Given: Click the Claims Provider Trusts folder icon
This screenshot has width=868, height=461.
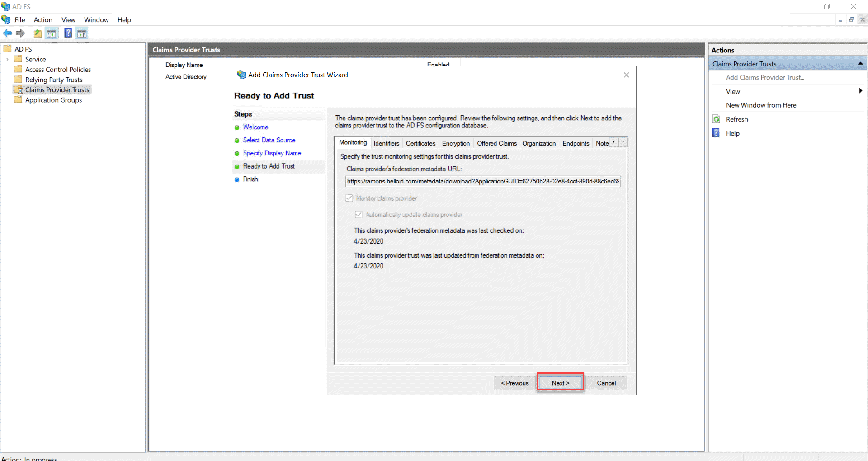Looking at the screenshot, I should (18, 89).
